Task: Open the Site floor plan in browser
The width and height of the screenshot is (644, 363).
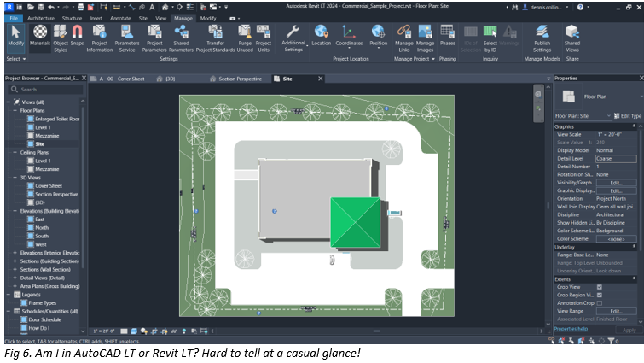Action: 40,143
